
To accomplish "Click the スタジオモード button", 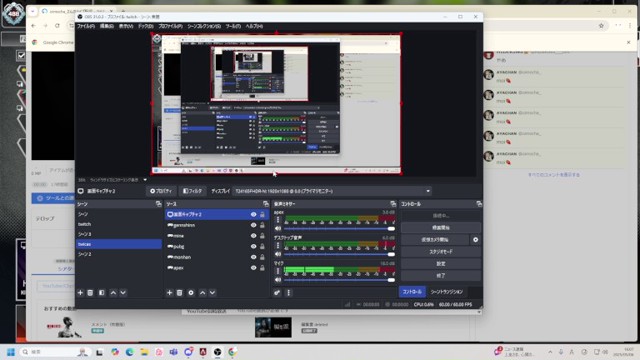I will [x=441, y=252].
